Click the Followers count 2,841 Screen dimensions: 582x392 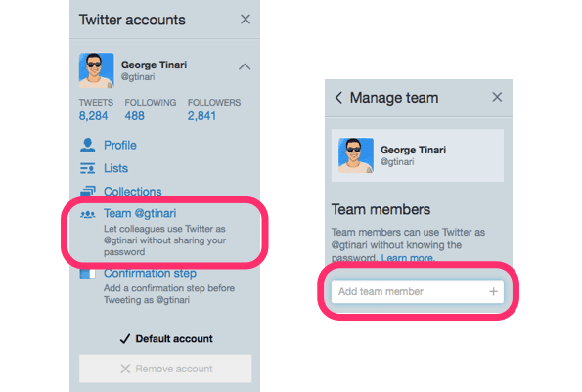point(201,116)
